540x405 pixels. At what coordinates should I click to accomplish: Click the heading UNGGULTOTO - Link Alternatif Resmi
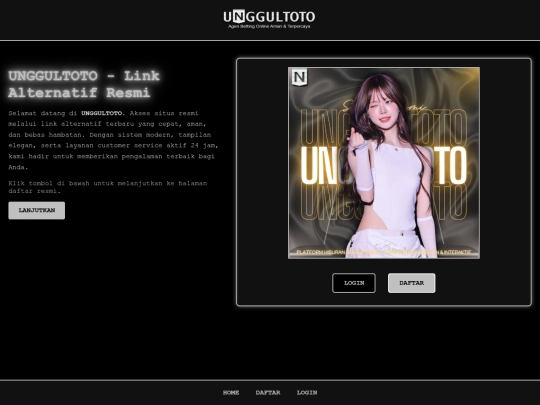click(x=84, y=84)
